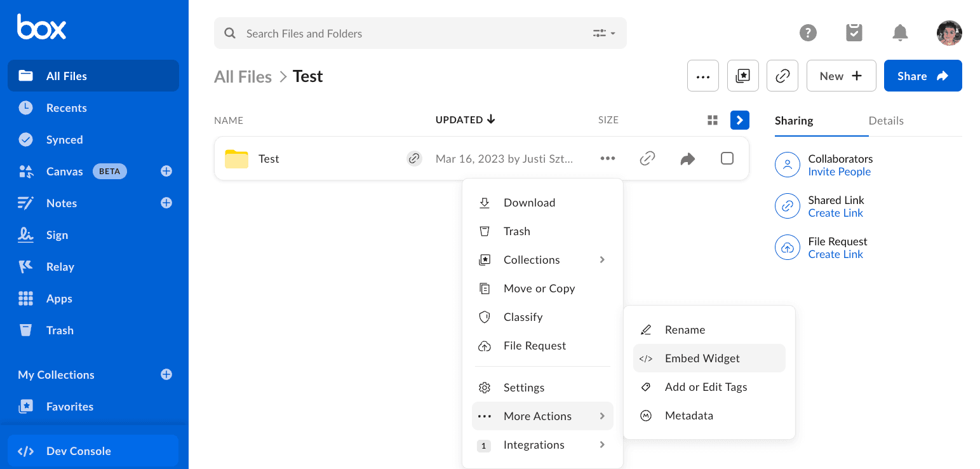Click Test row's three-dot more options

[x=608, y=158]
